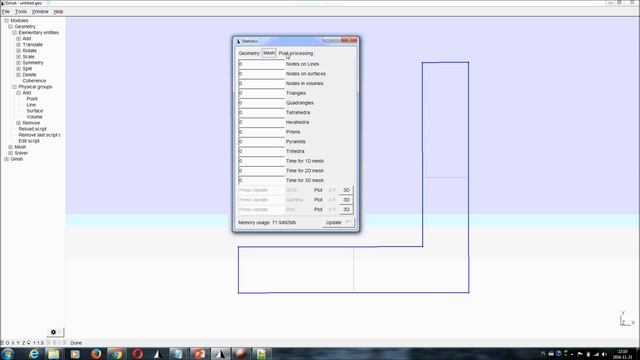Launch Opera from the taskbar
This screenshot has width=640, height=360.
click(138, 353)
